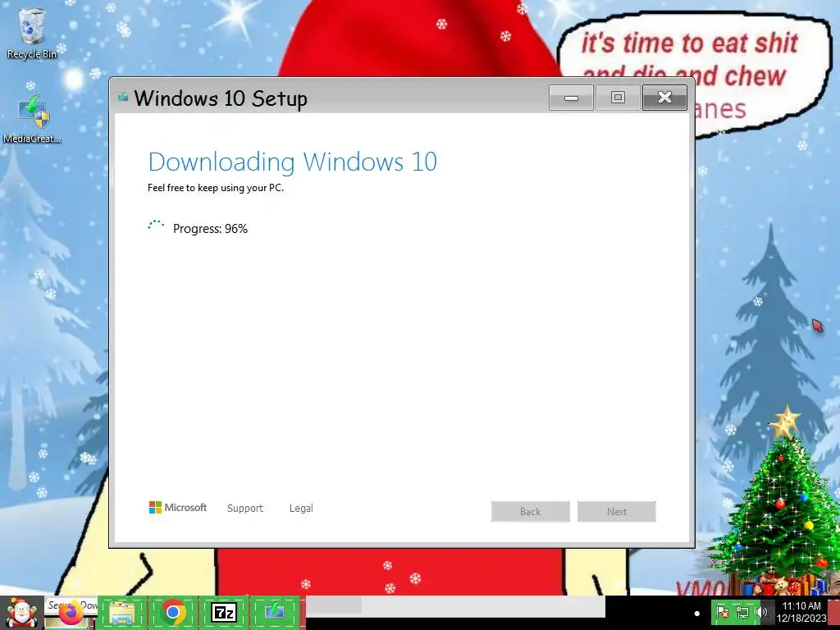Launch Google Chrome from the taskbar

(173, 612)
